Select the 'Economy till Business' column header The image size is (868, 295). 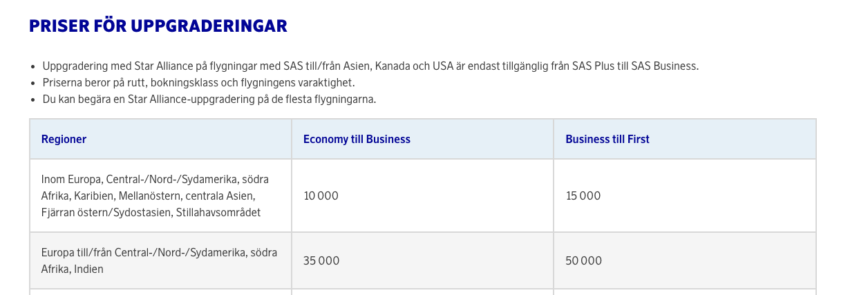point(357,139)
